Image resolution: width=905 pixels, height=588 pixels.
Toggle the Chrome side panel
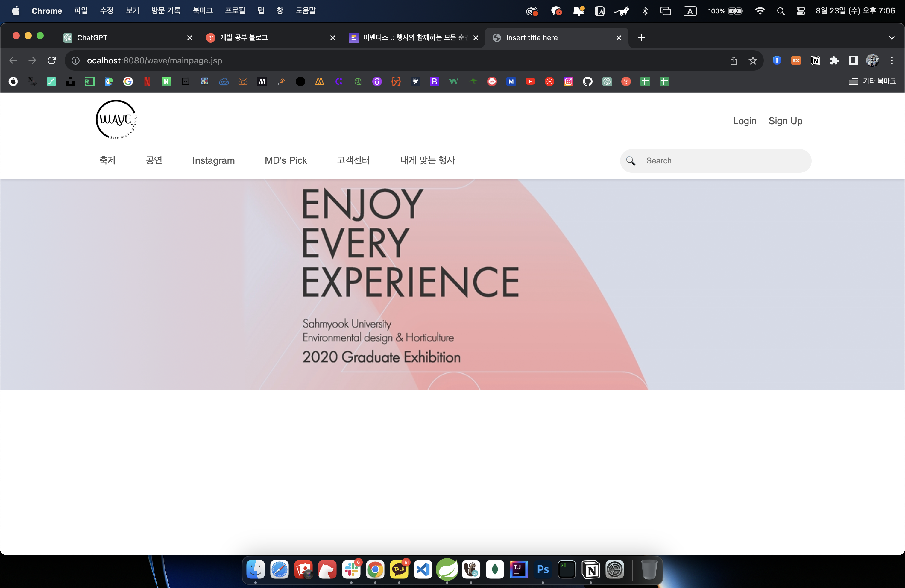(x=853, y=60)
